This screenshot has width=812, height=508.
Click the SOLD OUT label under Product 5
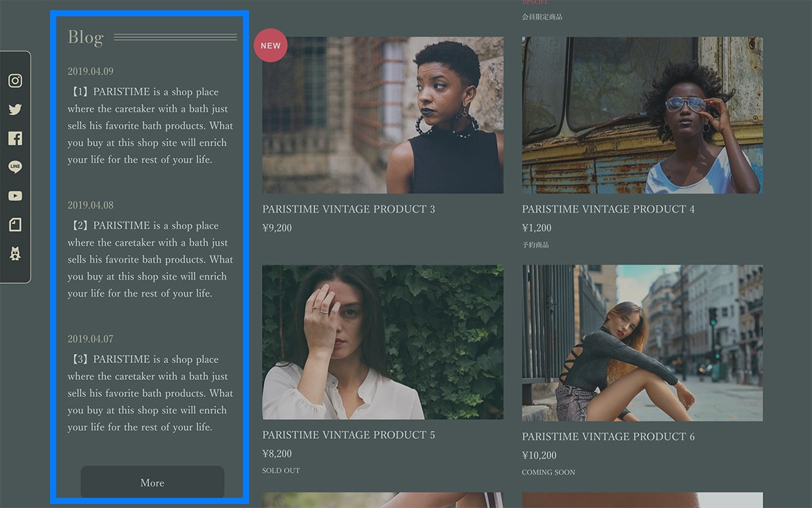click(281, 471)
